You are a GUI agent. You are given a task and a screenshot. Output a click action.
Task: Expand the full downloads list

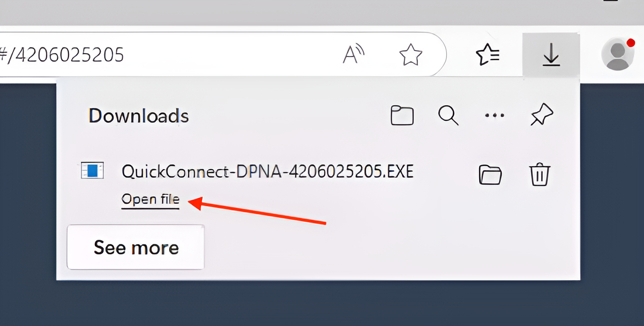pyautogui.click(x=135, y=247)
